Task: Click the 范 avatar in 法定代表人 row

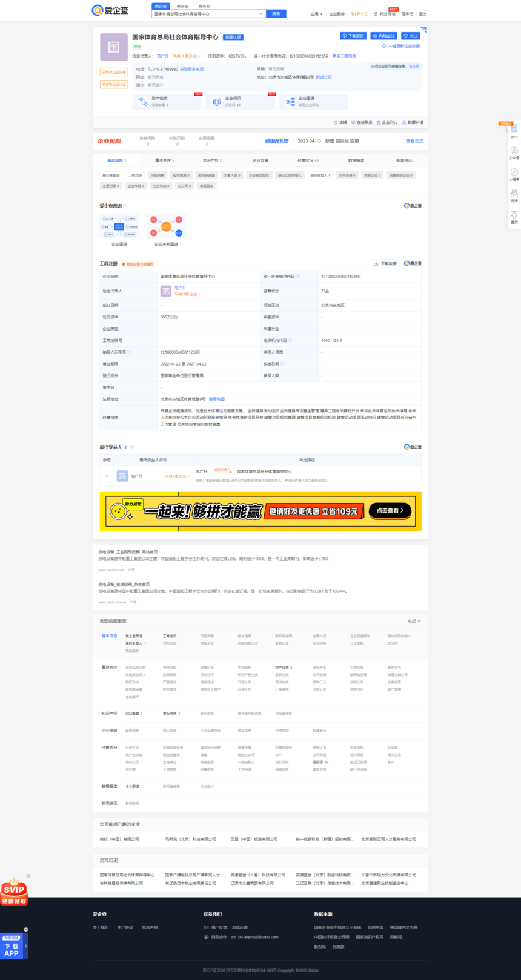Action: coord(165,291)
